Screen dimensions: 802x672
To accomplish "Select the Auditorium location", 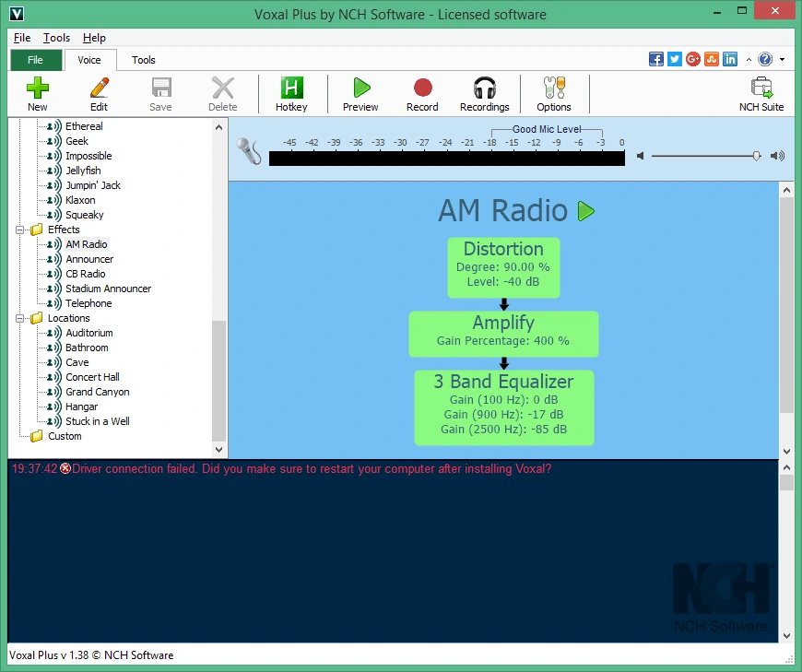I will pos(89,333).
